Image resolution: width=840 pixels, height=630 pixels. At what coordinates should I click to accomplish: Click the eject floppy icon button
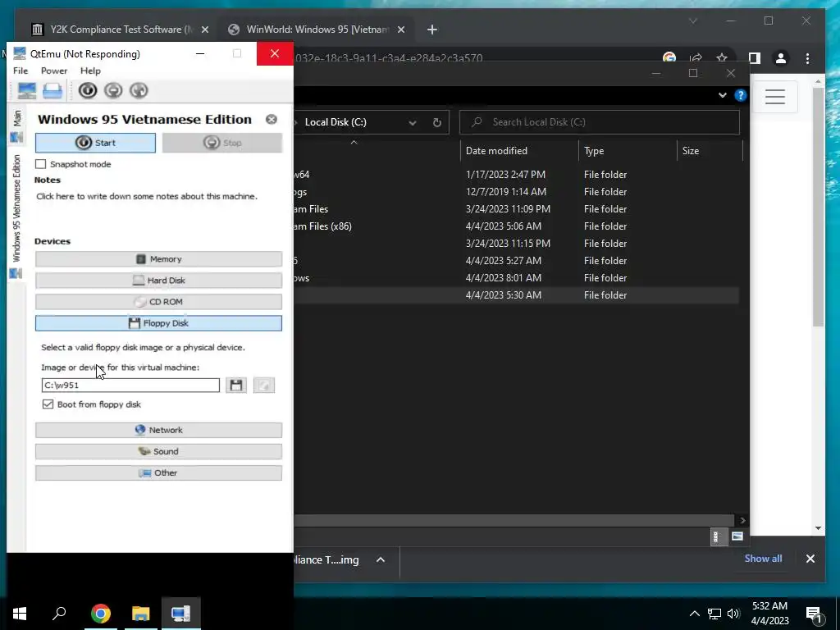coord(263,386)
